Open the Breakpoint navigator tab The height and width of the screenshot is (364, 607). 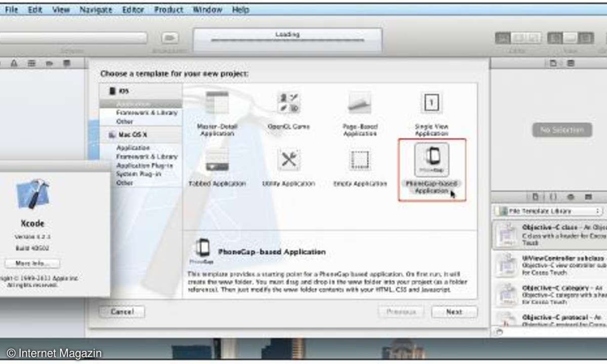(49, 63)
